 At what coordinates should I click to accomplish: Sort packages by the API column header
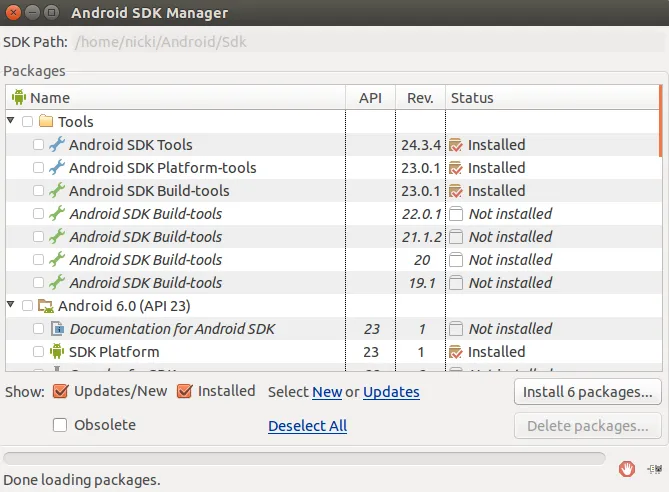point(370,98)
